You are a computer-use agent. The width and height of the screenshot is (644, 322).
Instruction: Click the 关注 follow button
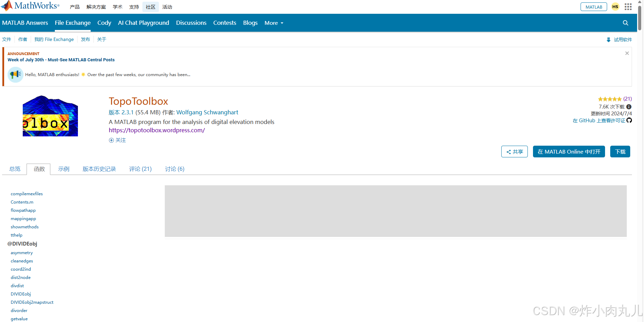[x=118, y=140]
